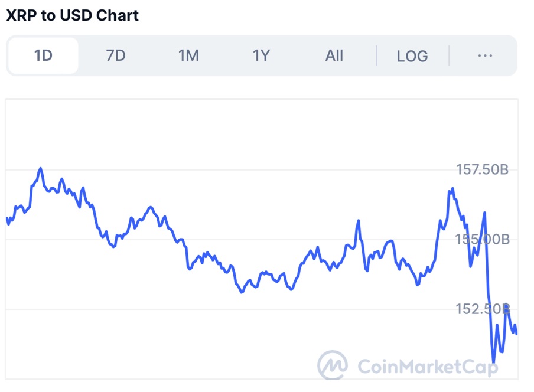Click the horizontal gridline at 157.50B
Screen dimensions: 534x392
(236, 170)
